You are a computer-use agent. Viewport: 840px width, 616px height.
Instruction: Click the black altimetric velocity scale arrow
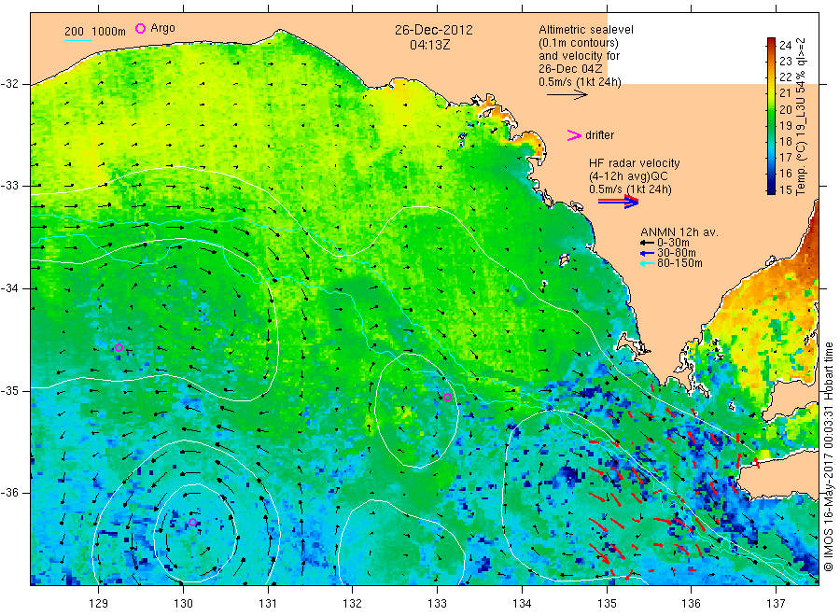pos(567,95)
